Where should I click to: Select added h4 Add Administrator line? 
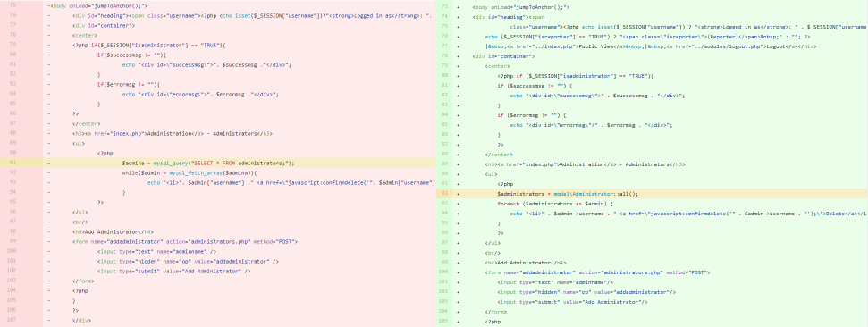pos(526,263)
